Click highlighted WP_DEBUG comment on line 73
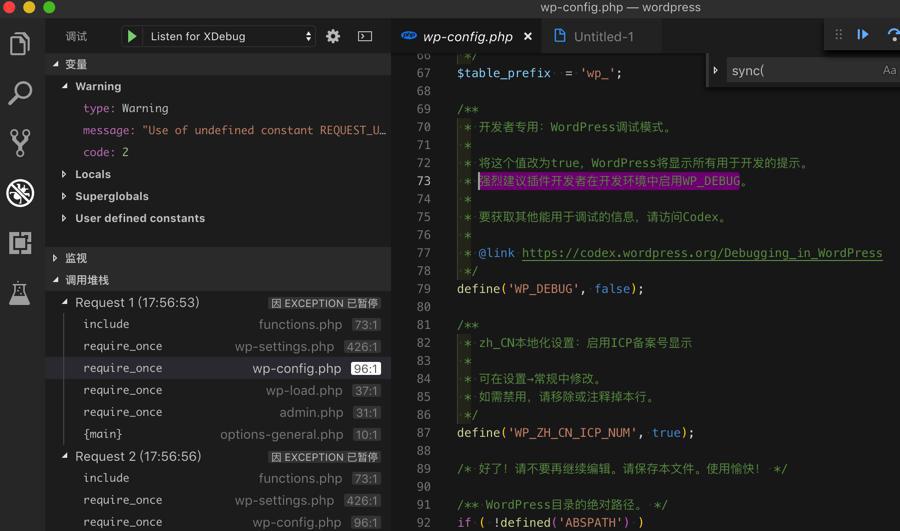The height and width of the screenshot is (531, 900). (x=609, y=181)
